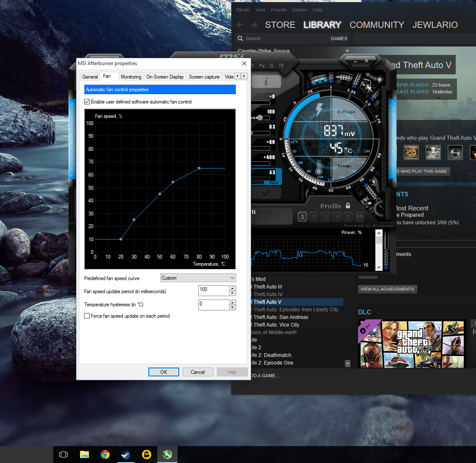Image resolution: width=476 pixels, height=463 pixels.
Task: Toggle user defined software automatic fan control
Action: coord(87,102)
